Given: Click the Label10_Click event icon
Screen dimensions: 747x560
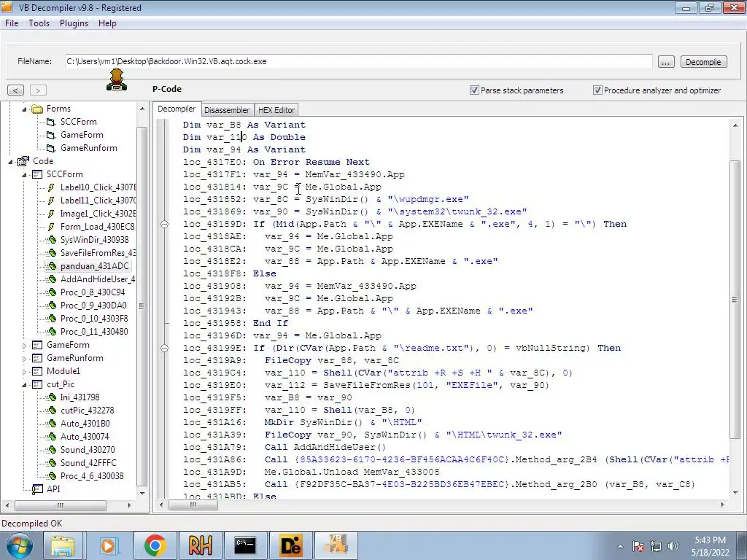Looking at the screenshot, I should point(51,187).
